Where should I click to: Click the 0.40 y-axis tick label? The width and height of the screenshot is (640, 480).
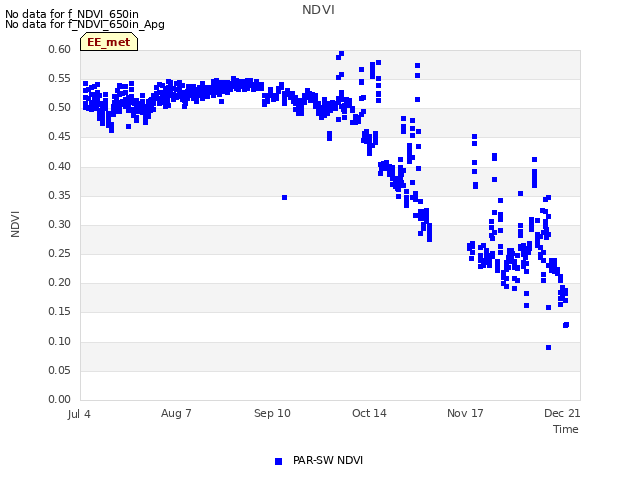(60, 167)
